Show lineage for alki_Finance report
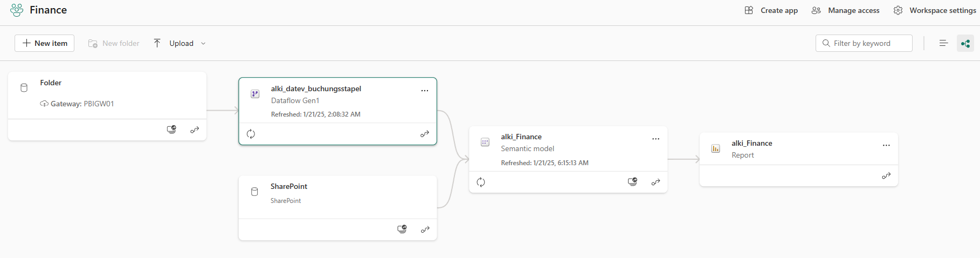The width and height of the screenshot is (980, 258). [886, 176]
